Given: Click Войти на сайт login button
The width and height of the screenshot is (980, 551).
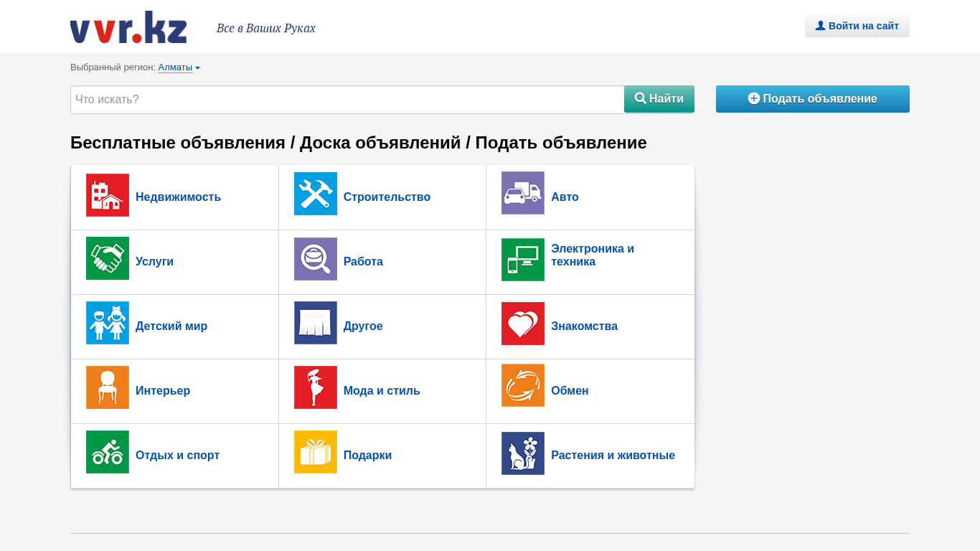Looking at the screenshot, I should pos(857,26).
